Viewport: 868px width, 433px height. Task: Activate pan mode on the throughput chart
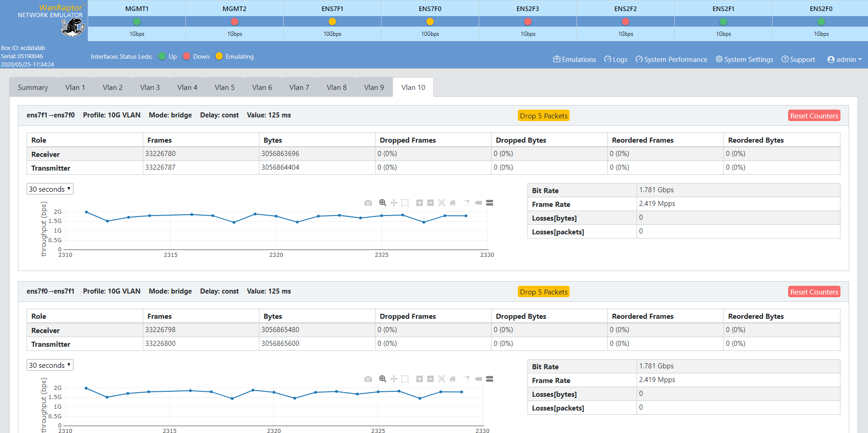[x=393, y=202]
